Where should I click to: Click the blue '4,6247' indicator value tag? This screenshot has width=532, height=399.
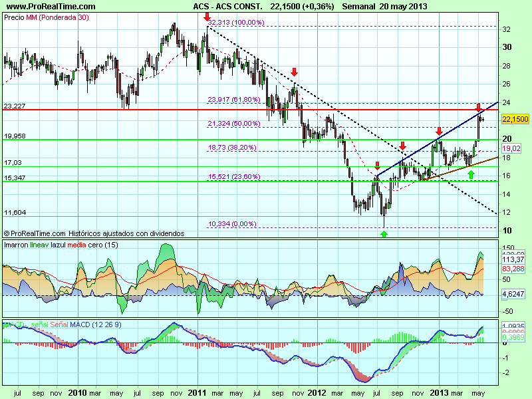(x=513, y=294)
